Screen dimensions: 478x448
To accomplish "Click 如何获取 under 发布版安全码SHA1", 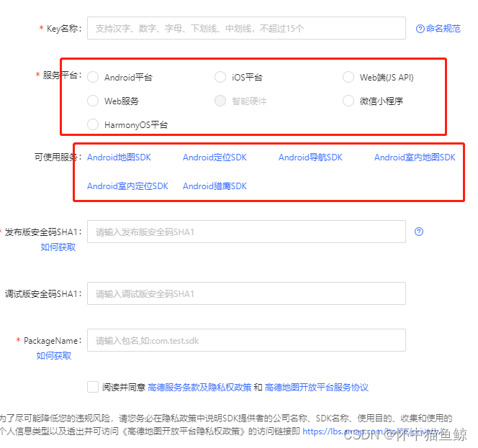I will pos(58,247).
